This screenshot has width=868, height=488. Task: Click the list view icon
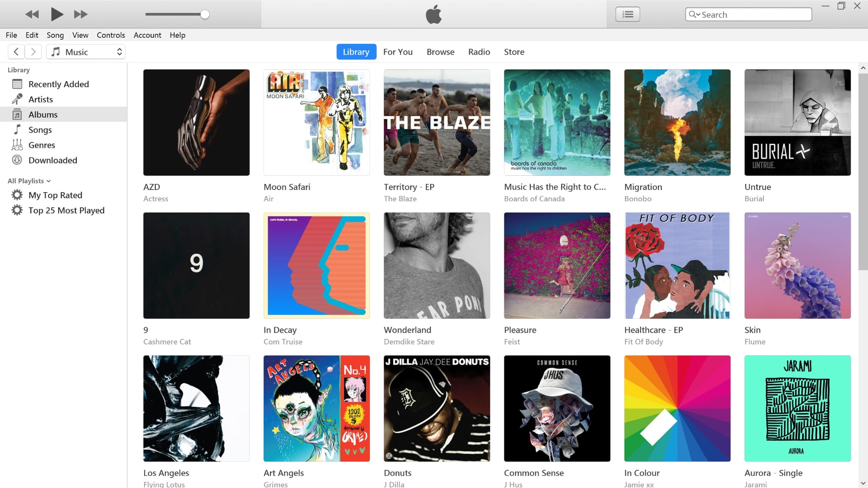[628, 14]
